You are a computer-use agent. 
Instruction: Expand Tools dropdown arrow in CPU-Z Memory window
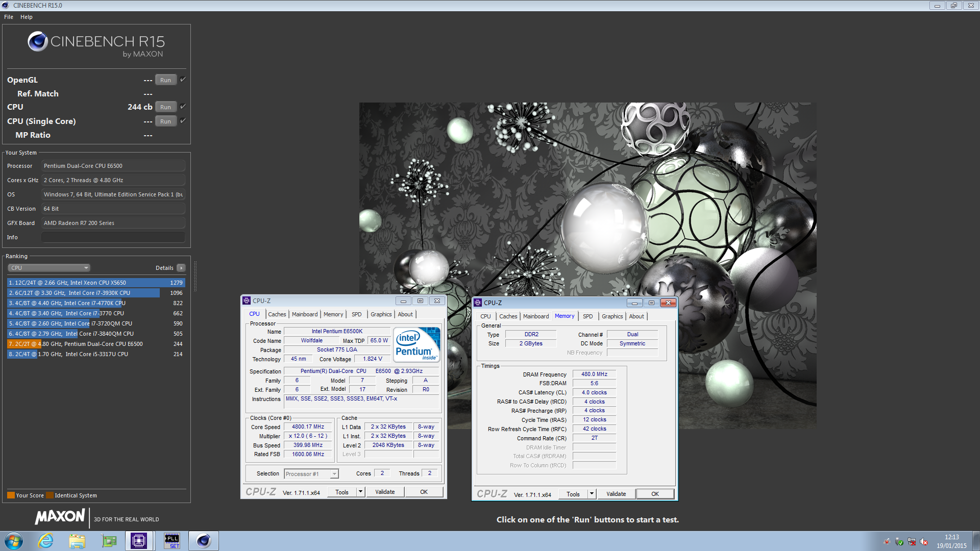[x=592, y=494]
